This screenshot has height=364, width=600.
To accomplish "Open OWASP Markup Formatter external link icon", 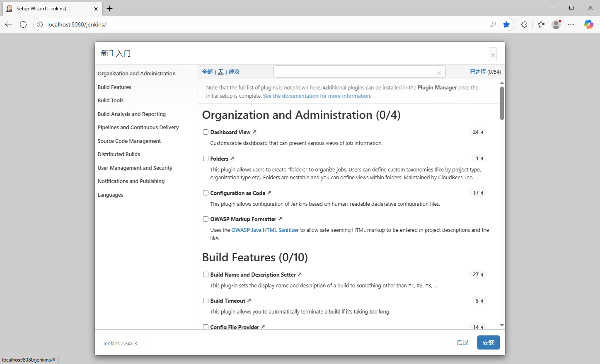I will pyautogui.click(x=280, y=219).
